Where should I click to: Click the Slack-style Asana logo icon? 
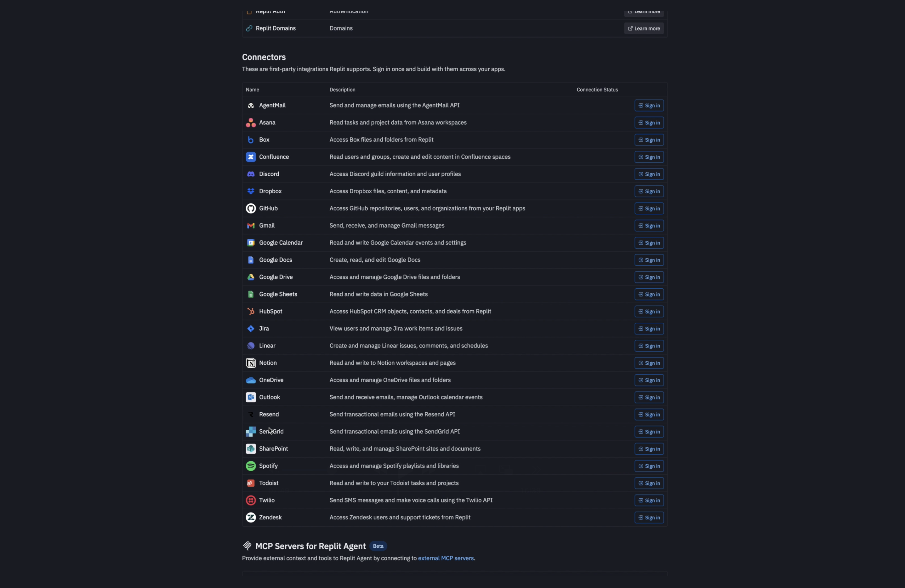[x=251, y=122]
